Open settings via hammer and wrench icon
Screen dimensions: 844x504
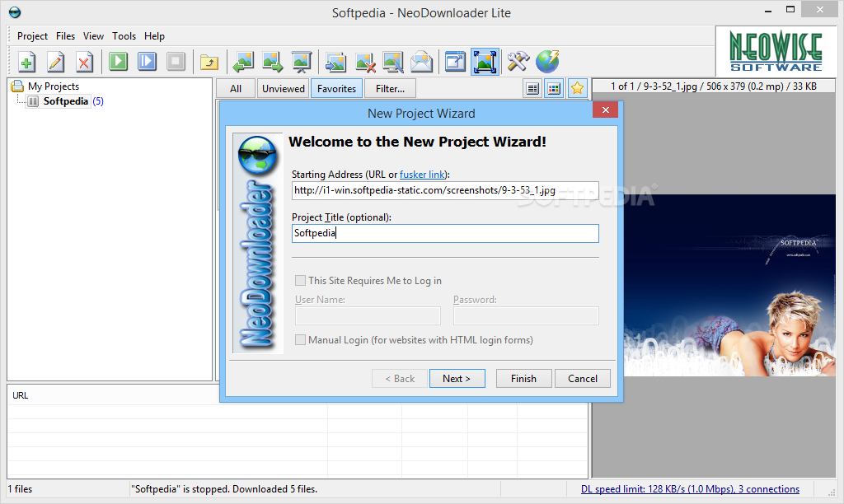click(x=518, y=61)
